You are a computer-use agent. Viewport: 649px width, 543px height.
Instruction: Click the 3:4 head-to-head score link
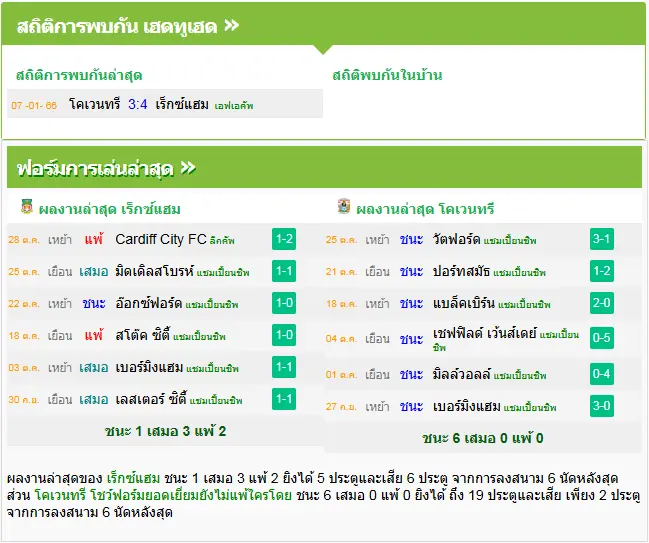tap(137, 104)
